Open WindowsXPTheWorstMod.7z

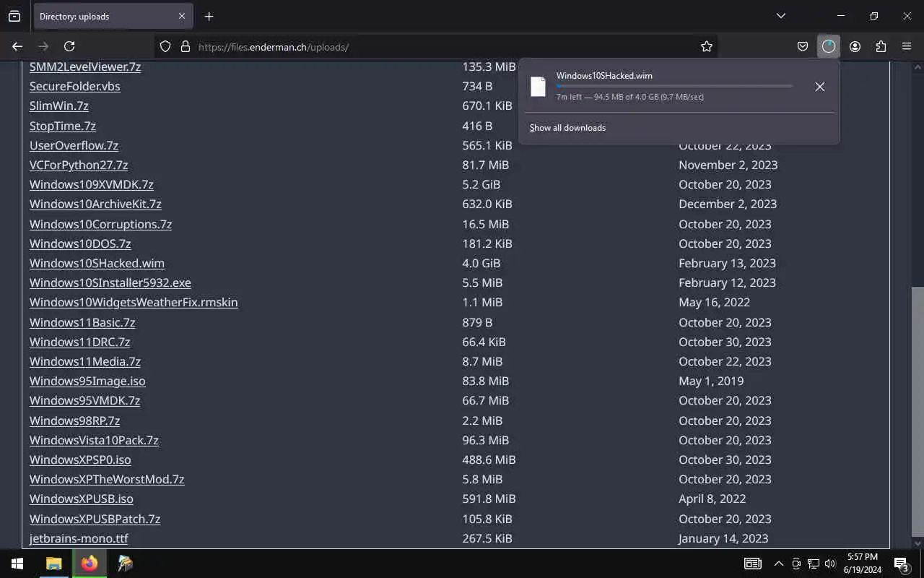click(x=107, y=479)
